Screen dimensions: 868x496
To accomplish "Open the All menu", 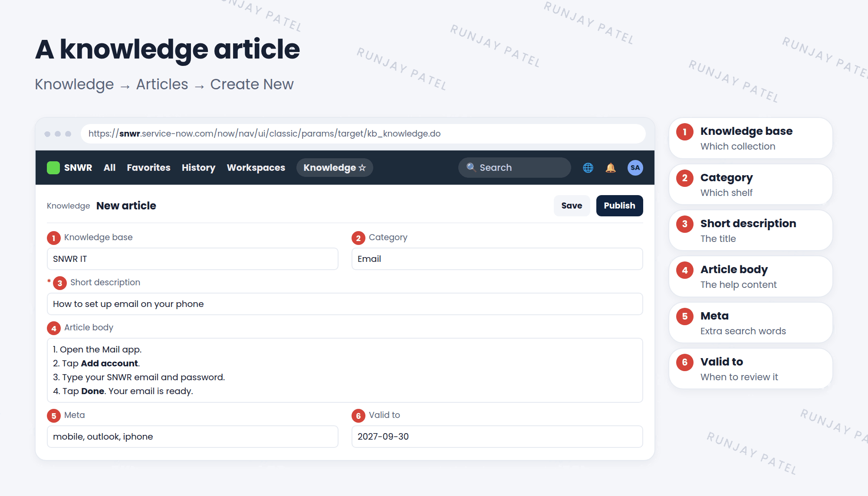I will click(109, 168).
